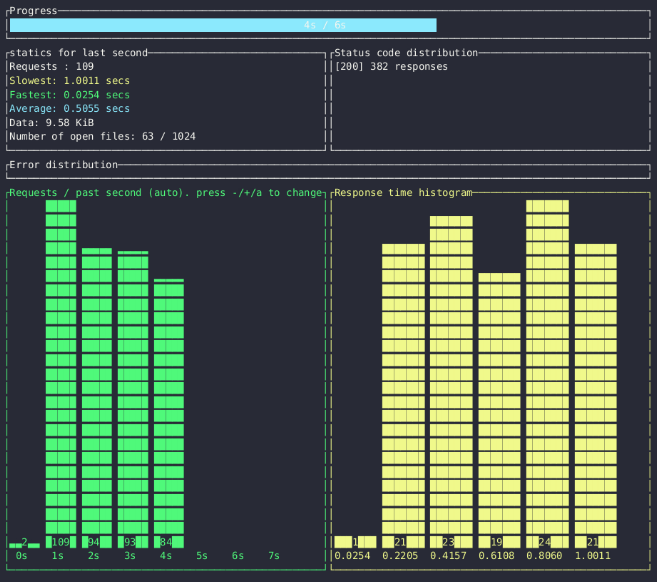Click the "2s" axis label
Viewport: 657px width, 582px height.
click(93, 556)
